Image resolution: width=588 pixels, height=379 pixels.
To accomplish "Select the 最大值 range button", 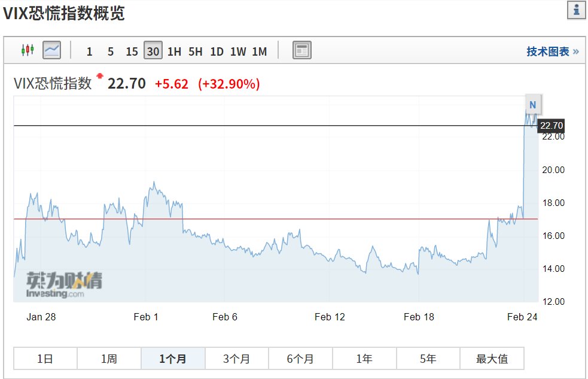I will coord(492,359).
